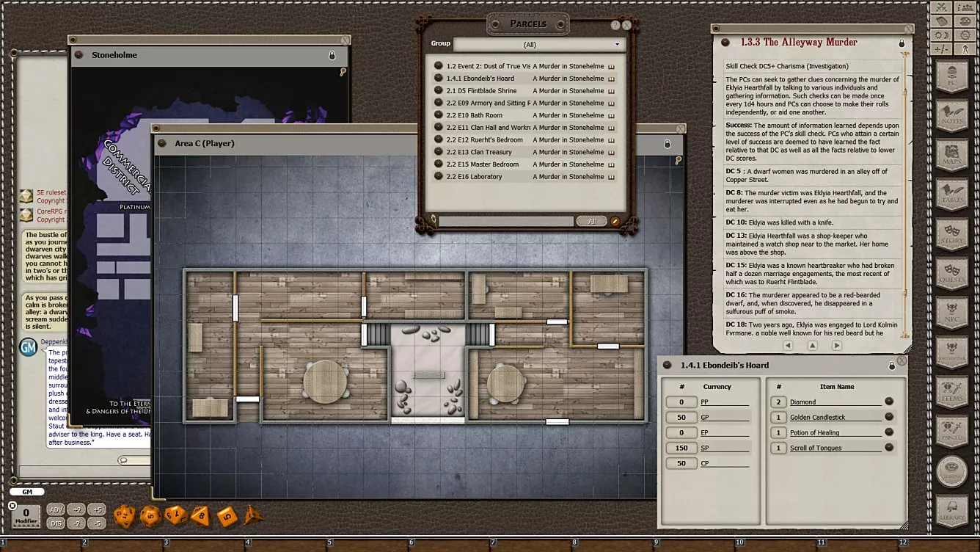Click the Modifier stack box
Screen dimensions: 980x552
pyautogui.click(x=26, y=516)
